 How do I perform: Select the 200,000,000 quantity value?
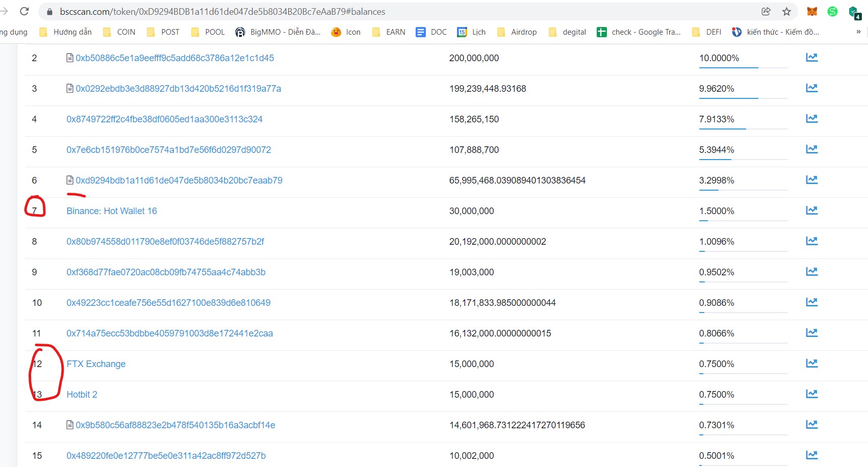(474, 58)
